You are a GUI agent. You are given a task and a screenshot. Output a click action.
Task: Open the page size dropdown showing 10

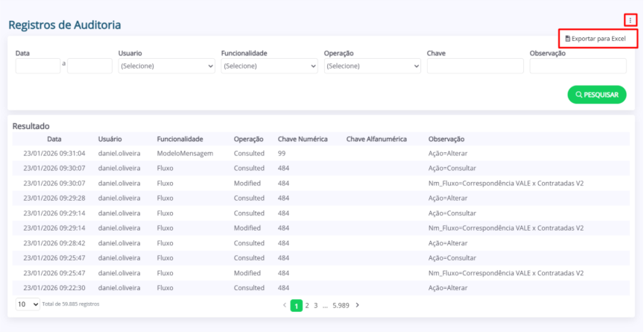pyautogui.click(x=28, y=304)
